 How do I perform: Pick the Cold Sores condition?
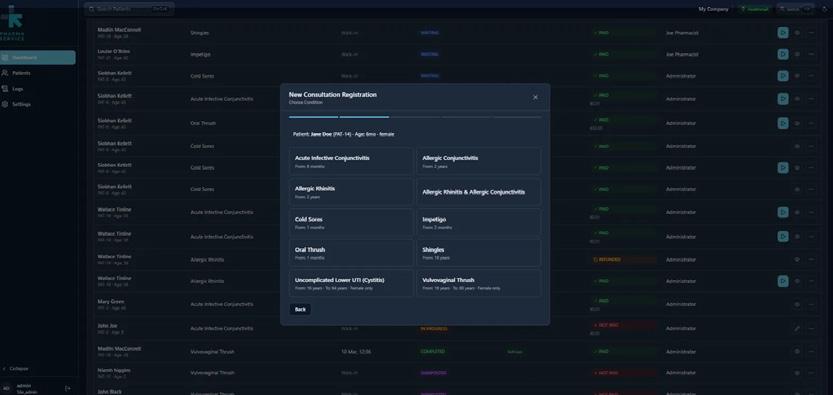(x=351, y=222)
